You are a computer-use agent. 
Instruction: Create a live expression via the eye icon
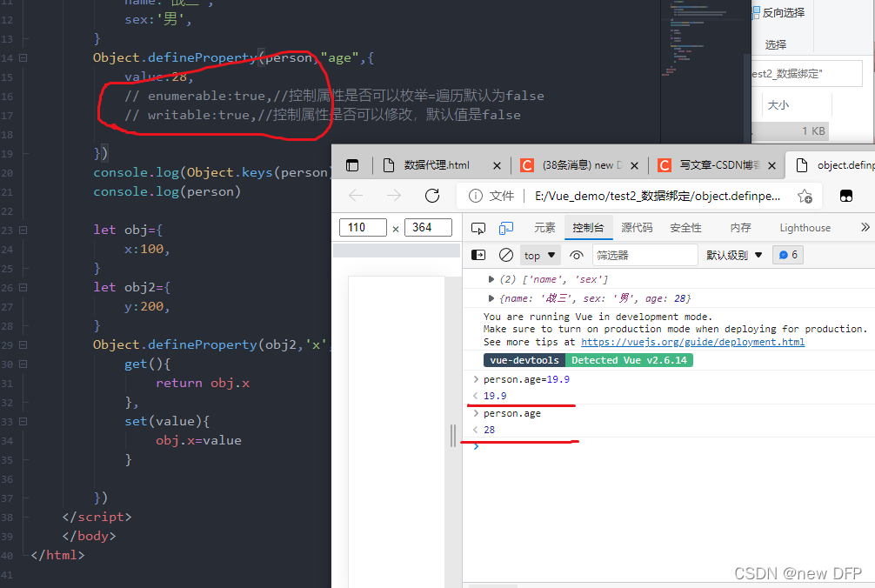click(x=578, y=254)
